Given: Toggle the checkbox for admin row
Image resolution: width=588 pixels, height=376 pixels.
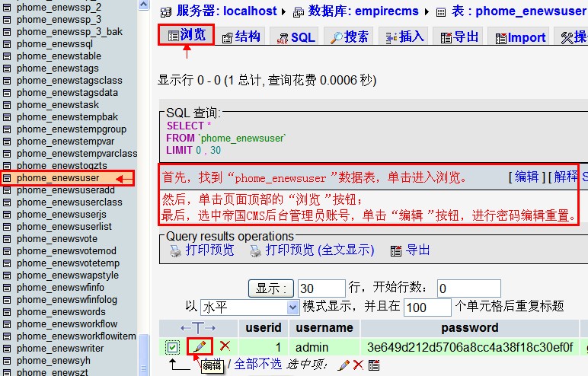Looking at the screenshot, I should 172,347.
